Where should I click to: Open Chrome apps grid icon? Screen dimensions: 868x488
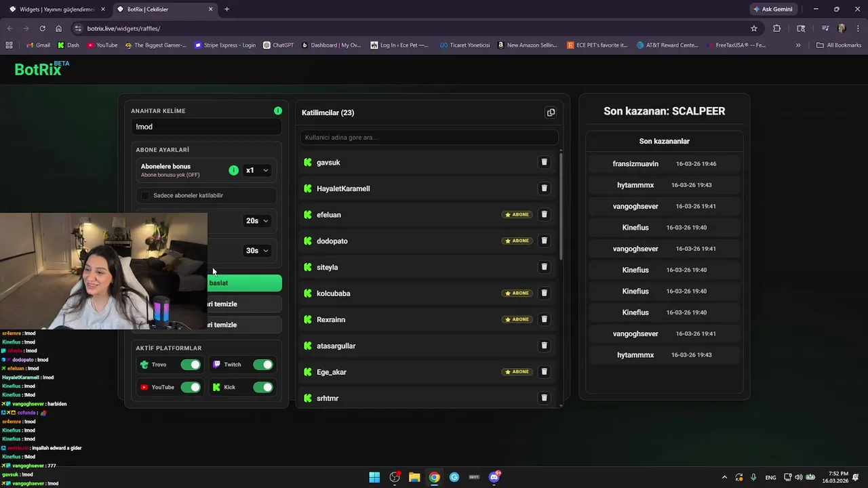coord(9,45)
